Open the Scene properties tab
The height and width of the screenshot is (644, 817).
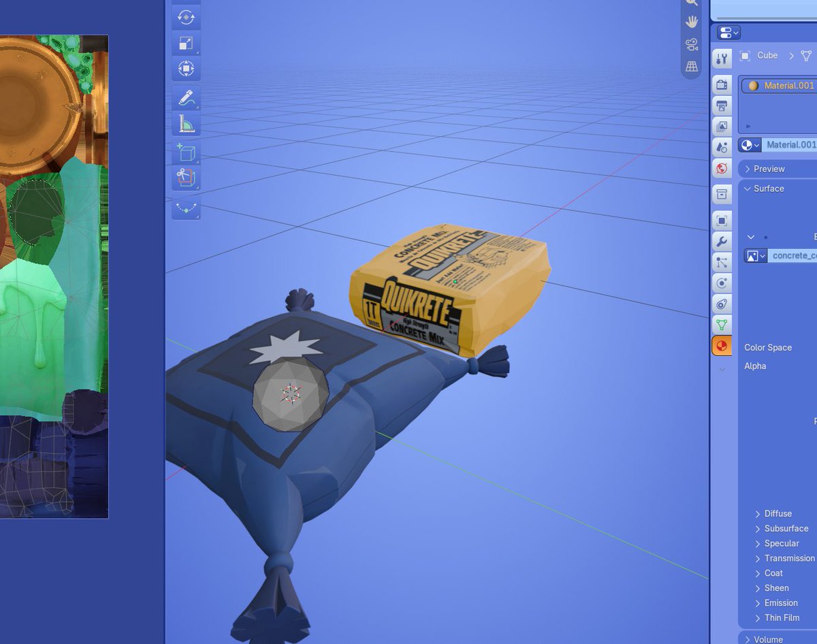pos(722,147)
